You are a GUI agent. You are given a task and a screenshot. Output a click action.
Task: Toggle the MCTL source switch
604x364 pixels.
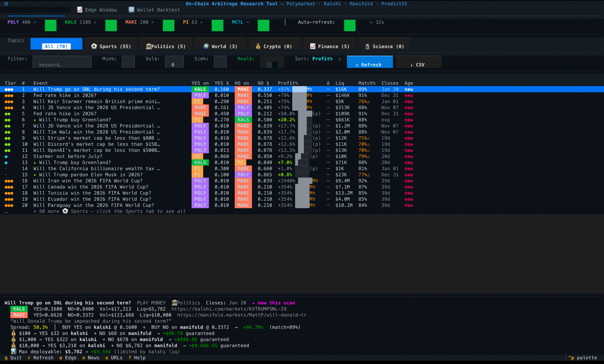(263, 25)
